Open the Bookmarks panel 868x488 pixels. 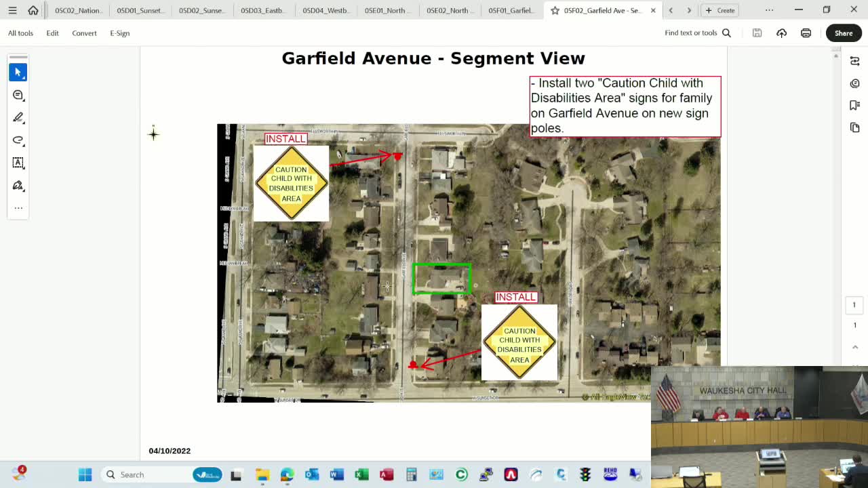tap(855, 105)
